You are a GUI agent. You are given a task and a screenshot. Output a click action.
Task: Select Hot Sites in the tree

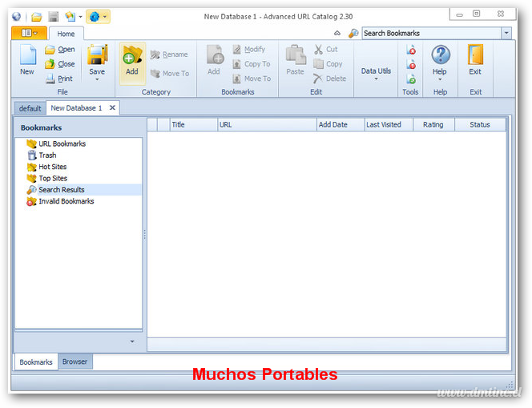(x=53, y=167)
